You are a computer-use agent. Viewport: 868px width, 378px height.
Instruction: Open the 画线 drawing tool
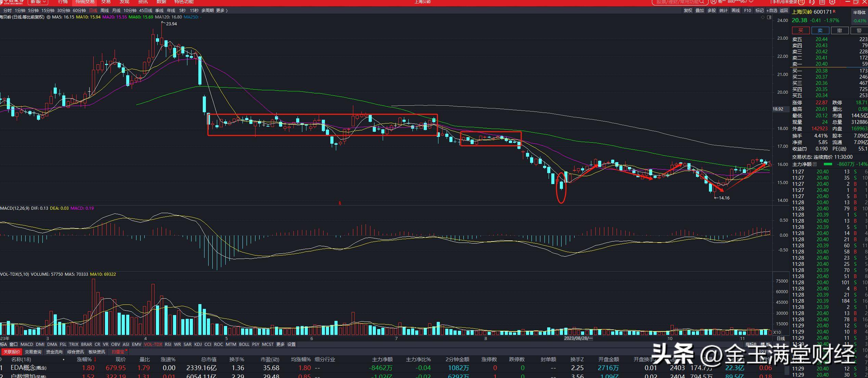735,11
